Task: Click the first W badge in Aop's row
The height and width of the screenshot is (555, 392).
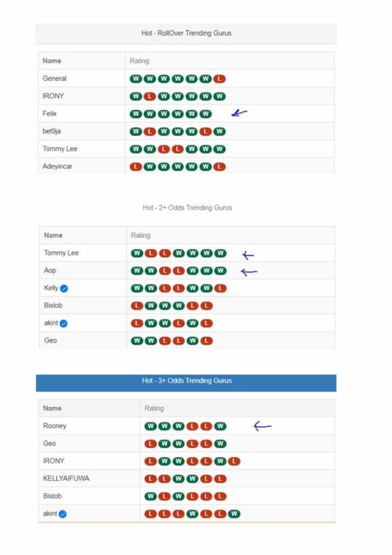Action: pos(137,271)
